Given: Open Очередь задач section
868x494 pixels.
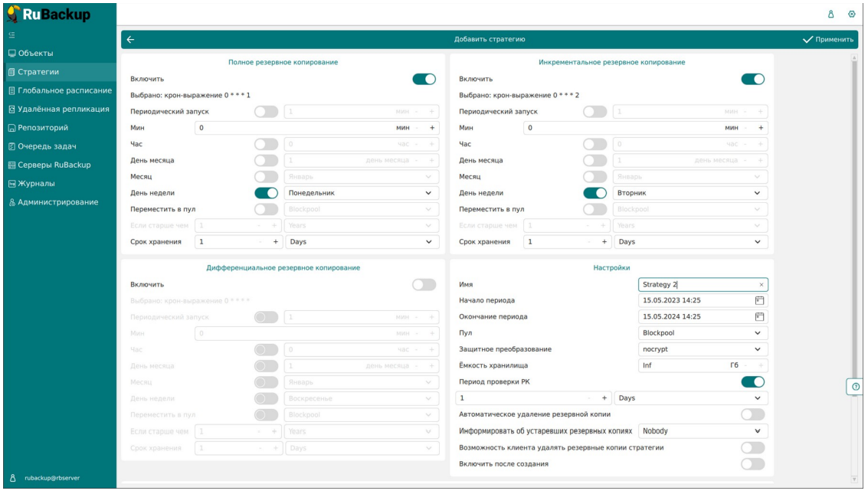Looking at the screenshot, I should (60, 146).
